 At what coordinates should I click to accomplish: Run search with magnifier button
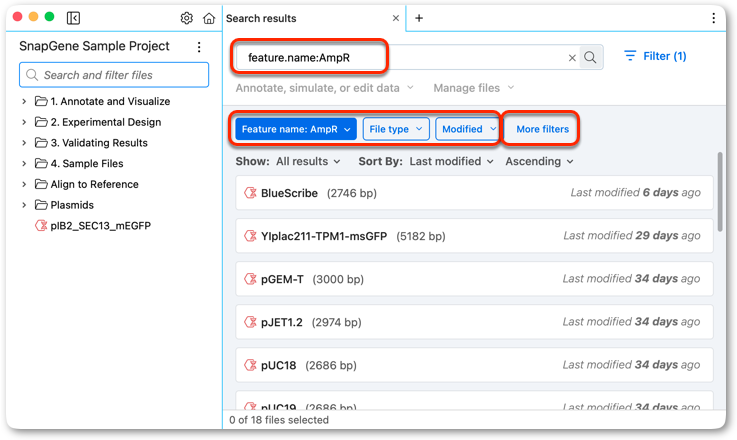590,57
